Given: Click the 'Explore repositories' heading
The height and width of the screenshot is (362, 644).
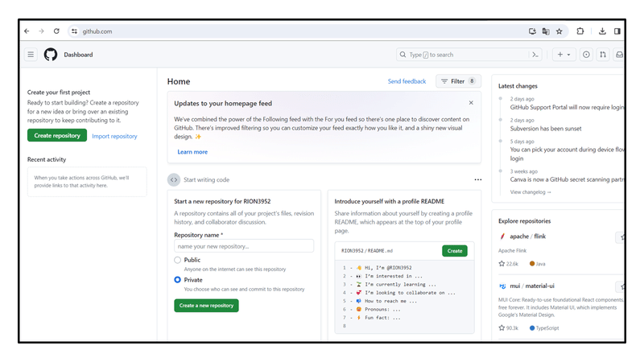Looking at the screenshot, I should click(525, 220).
